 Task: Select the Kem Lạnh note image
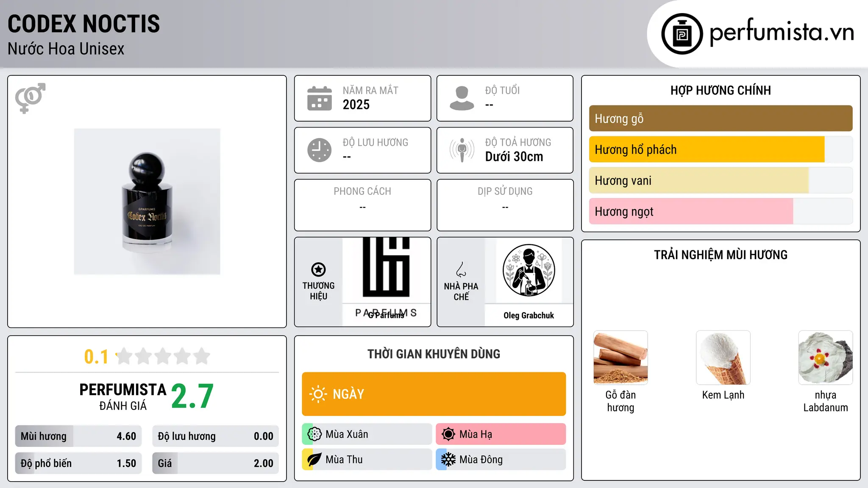pos(723,358)
